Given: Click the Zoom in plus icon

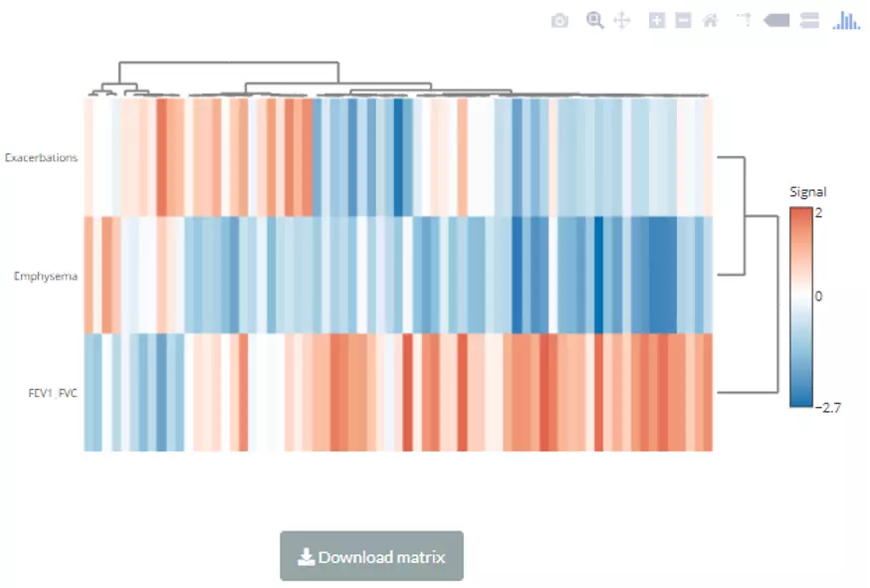Looking at the screenshot, I should pyautogui.click(x=657, y=20).
